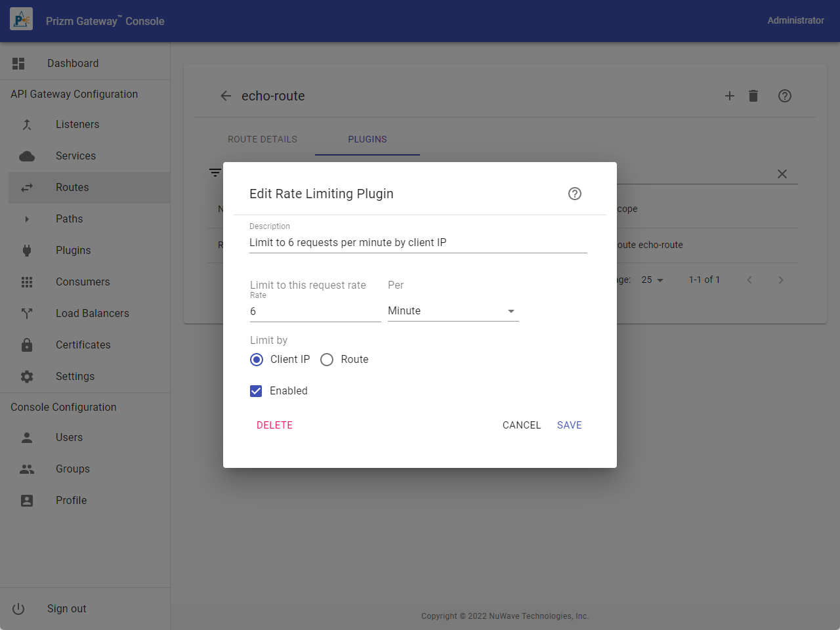This screenshot has height=630, width=840.
Task: Expand the Paths tree item arrow
Action: [27, 219]
